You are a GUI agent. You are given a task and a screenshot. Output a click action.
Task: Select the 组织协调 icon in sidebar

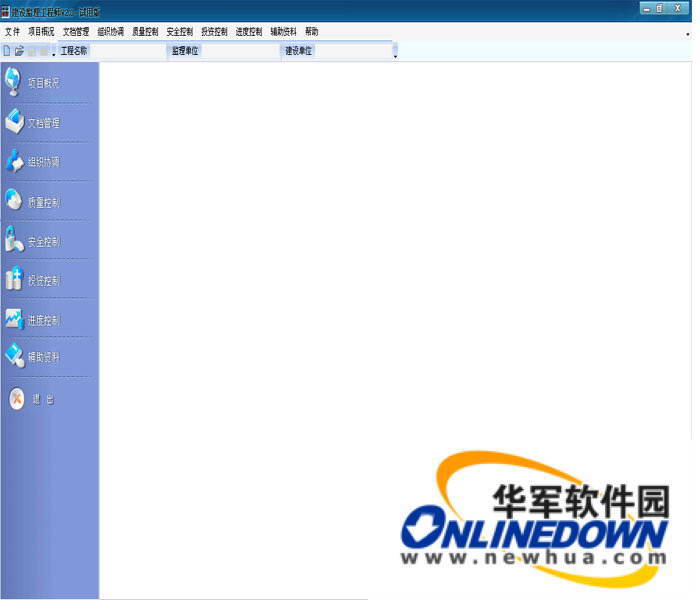(14, 161)
